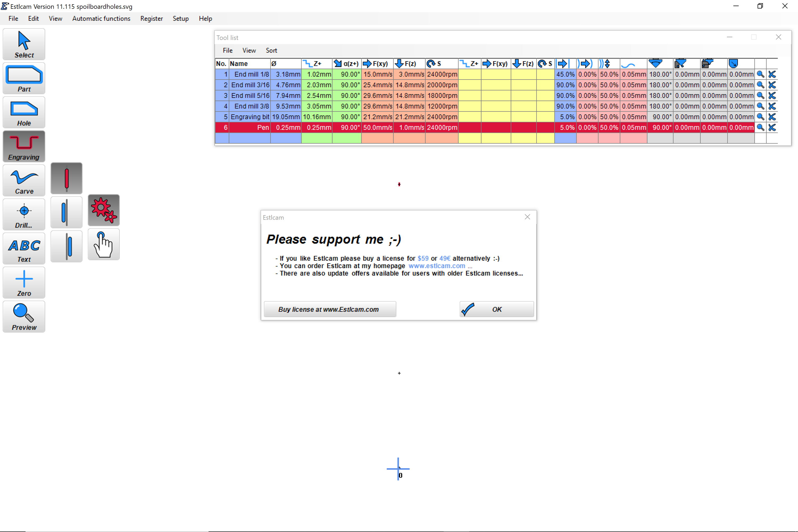The height and width of the screenshot is (532, 798).
Task: Click delete X icon in Engraving bit row
Action: point(772,117)
